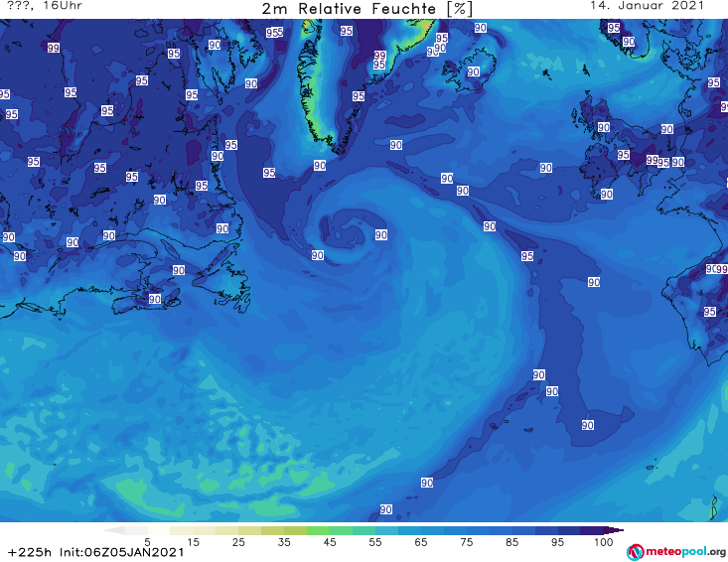Click the 'Init:06Z05JAN2021' run label
The image size is (728, 562).
(x=121, y=552)
